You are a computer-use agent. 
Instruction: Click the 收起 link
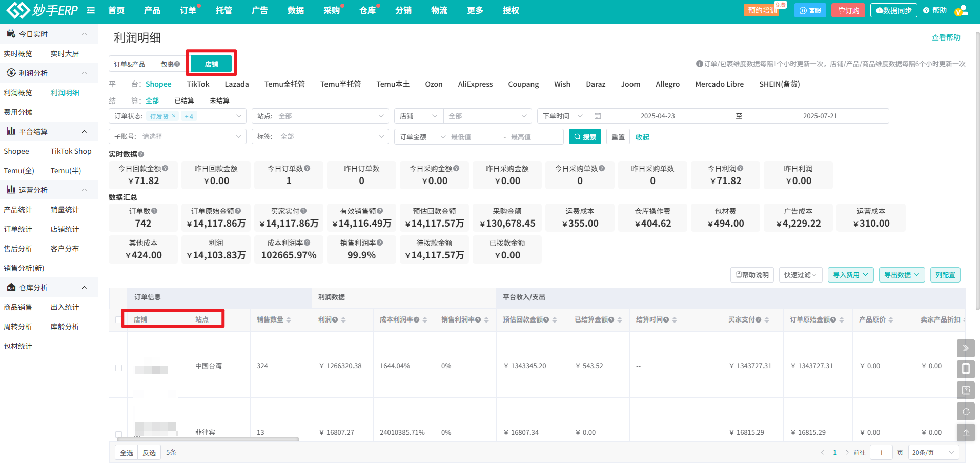(x=642, y=137)
